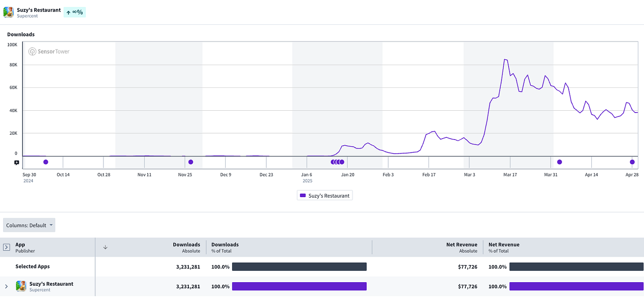
Task: Click the purple Downloads percent bar
Action: tap(299, 287)
